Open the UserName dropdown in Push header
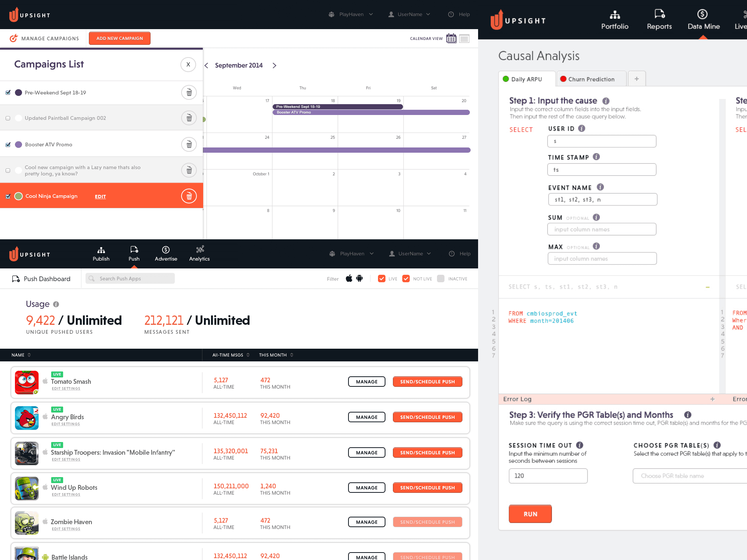 pyautogui.click(x=411, y=254)
